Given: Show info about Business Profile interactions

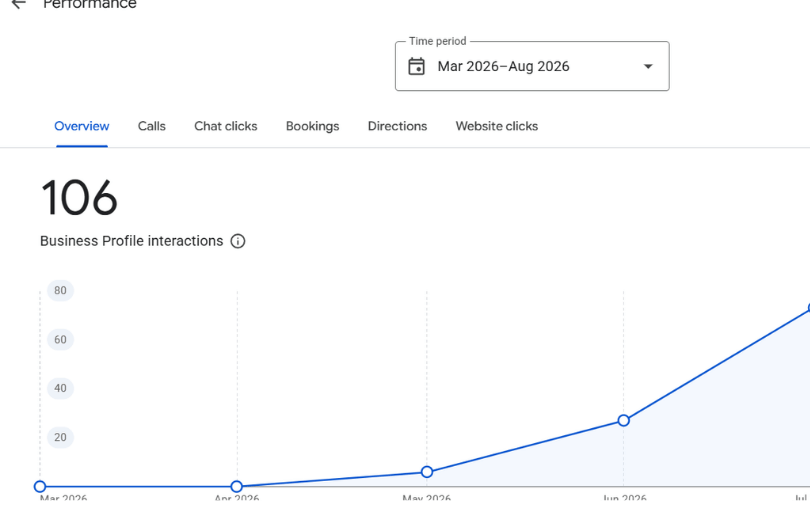Looking at the screenshot, I should (238, 241).
